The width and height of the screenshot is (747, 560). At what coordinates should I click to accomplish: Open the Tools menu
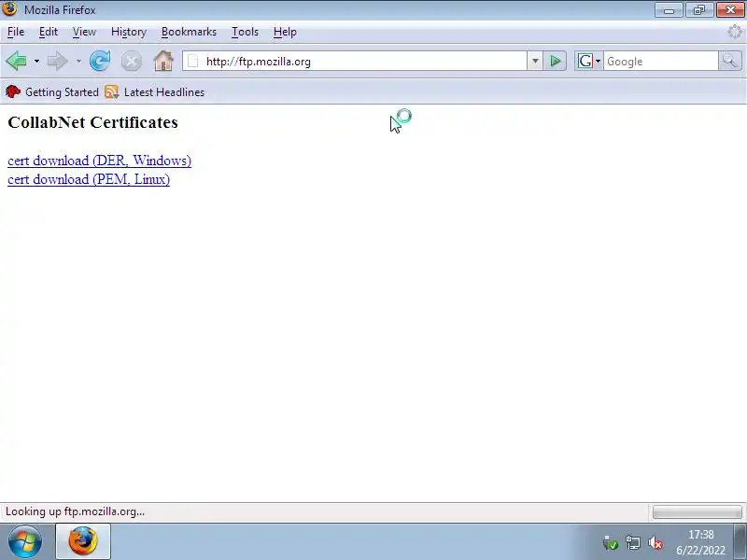click(x=245, y=32)
